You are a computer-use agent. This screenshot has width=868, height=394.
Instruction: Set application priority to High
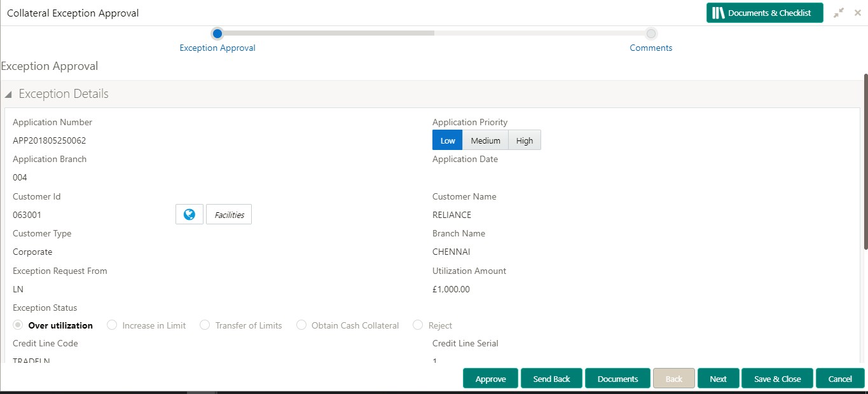(x=525, y=140)
